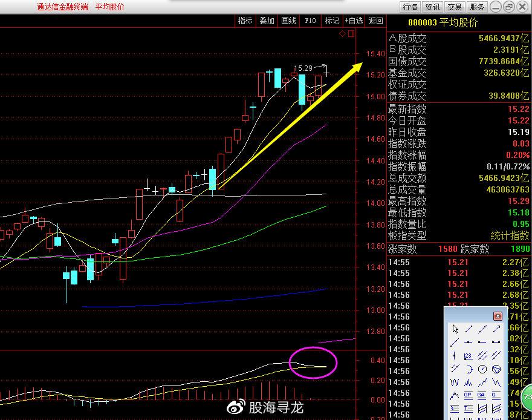Choose the circle drawing tool
Viewport: 532px width, 420px height.
(x=482, y=369)
